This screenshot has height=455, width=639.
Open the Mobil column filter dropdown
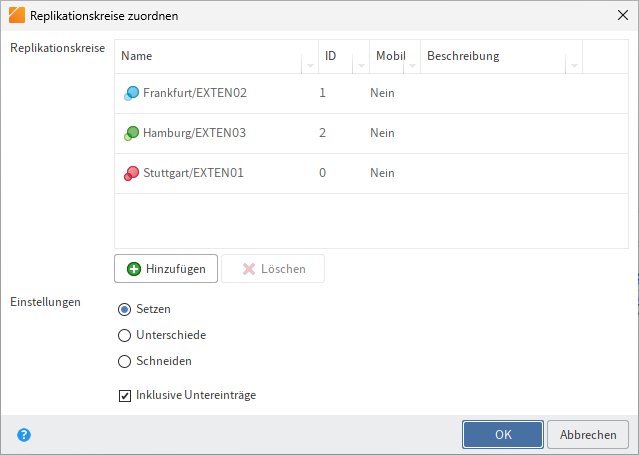pos(412,66)
